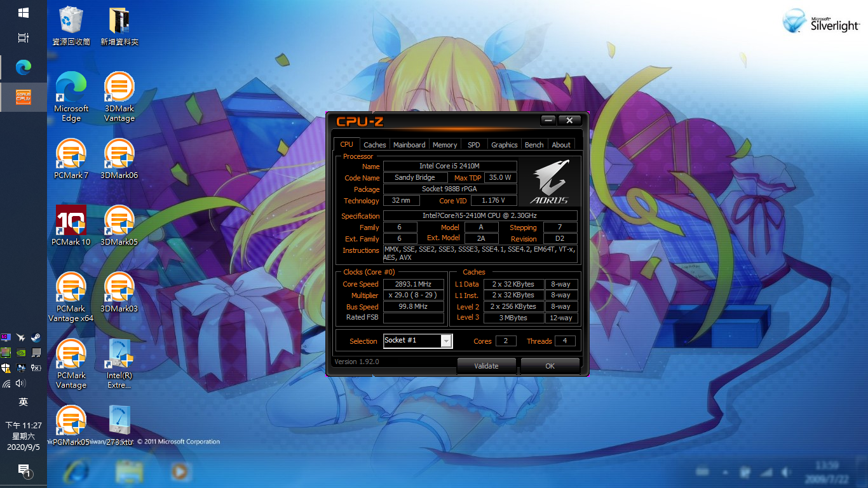Screen dimensions: 868x488
Task: Select AORUS CPU-Z taskbar button
Action: (24, 97)
